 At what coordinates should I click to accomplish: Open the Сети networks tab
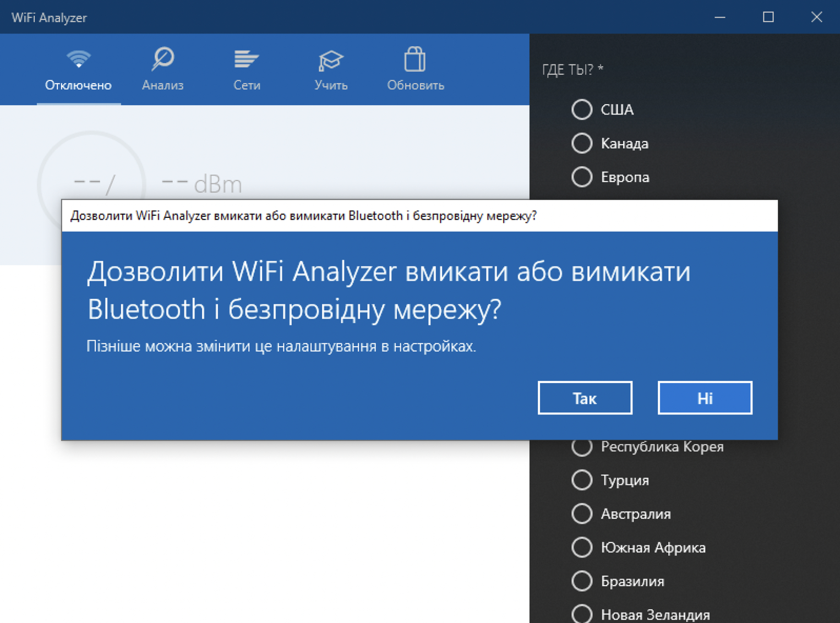[247, 70]
